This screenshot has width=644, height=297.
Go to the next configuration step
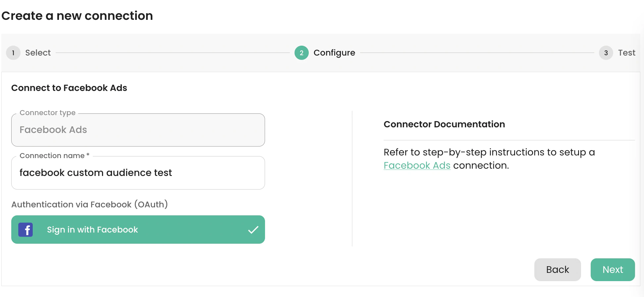pos(613,270)
